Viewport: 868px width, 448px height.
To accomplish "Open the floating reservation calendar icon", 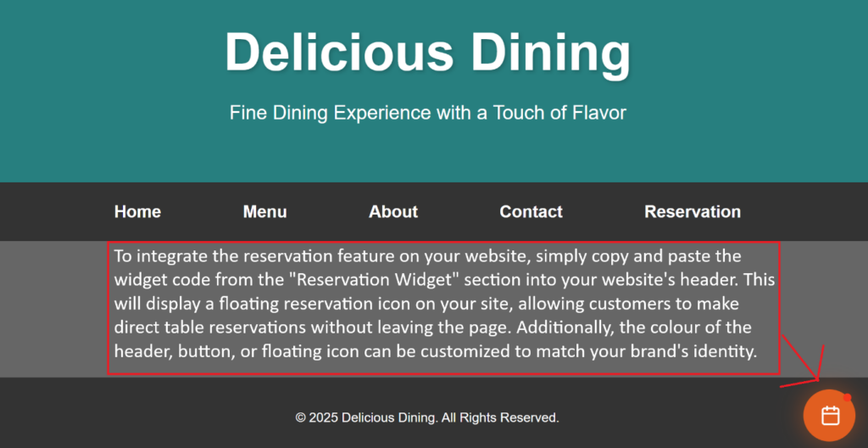I will 830,415.
